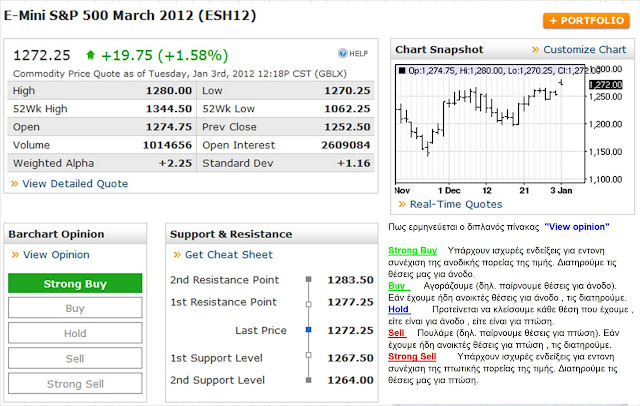Click the Chart Snapshot price chart
Viewport: 640px width, 406px height.
coord(490,123)
